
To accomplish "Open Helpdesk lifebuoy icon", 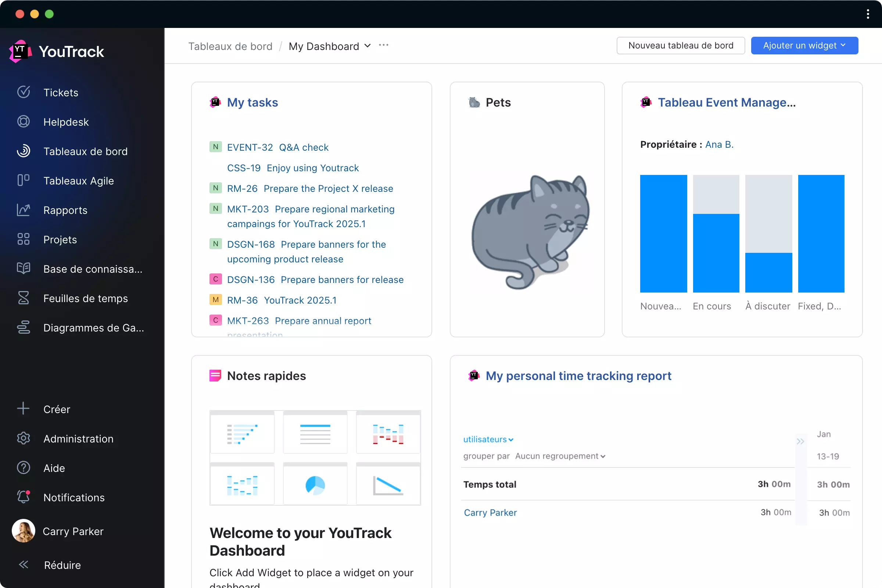I will (23, 122).
